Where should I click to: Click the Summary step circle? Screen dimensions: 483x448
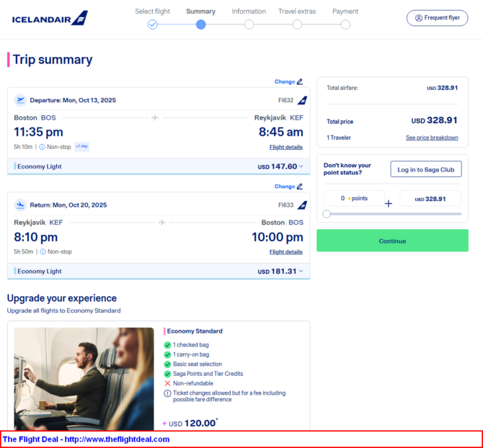click(x=201, y=24)
